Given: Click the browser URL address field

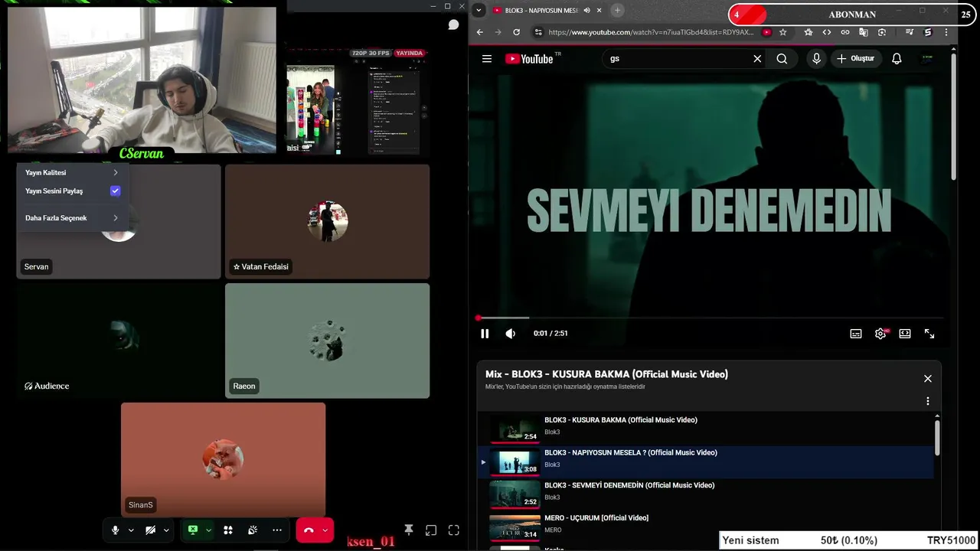Looking at the screenshot, I should [x=651, y=32].
